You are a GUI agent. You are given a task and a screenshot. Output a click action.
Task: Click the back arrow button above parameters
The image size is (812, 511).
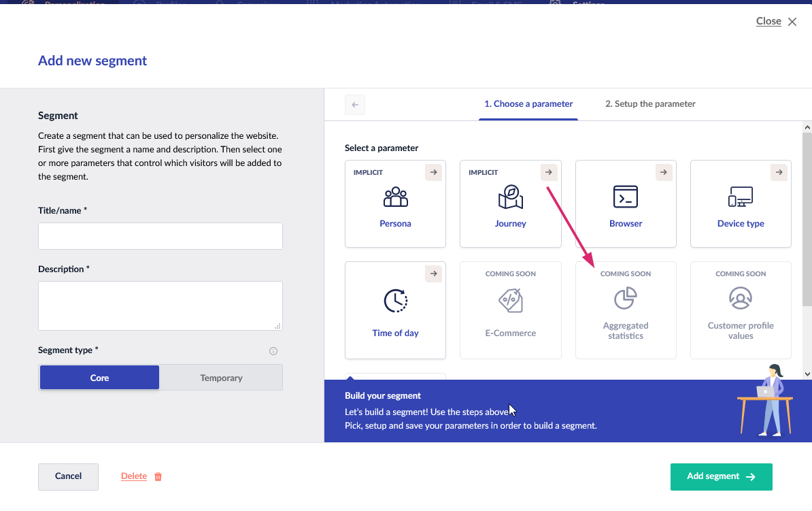(x=355, y=105)
